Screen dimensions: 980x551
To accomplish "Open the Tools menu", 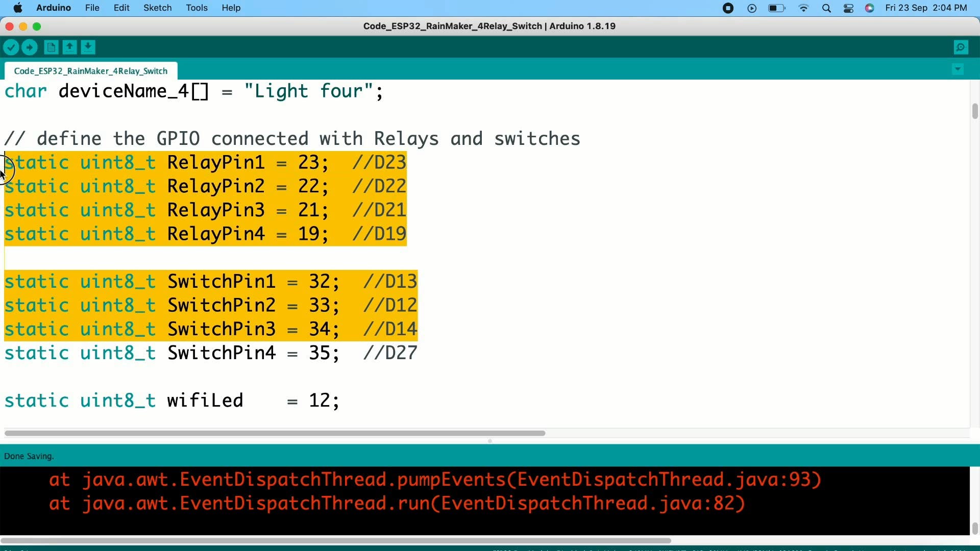I will coord(197,8).
